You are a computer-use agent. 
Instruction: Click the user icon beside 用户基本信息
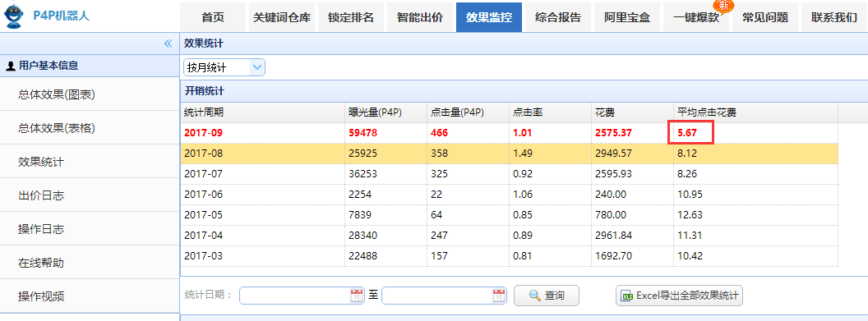10,66
